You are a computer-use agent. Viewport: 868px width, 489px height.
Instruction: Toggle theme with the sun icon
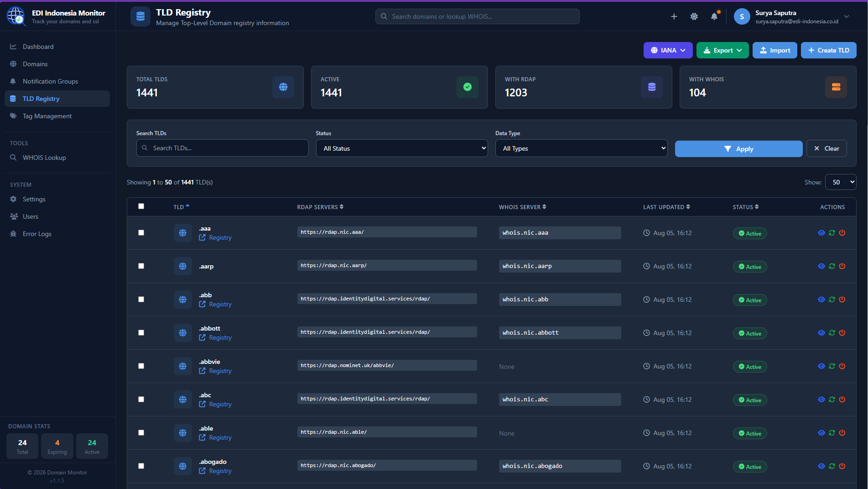click(x=694, y=16)
